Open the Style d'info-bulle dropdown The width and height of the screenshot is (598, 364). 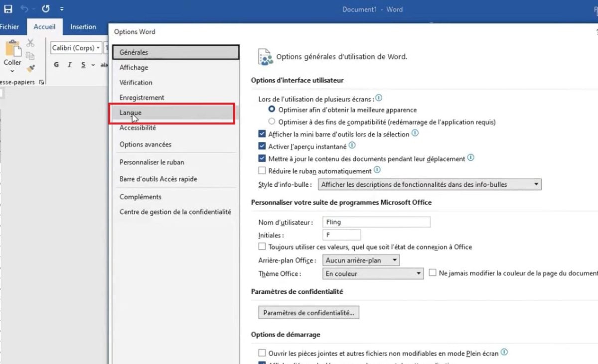coord(430,184)
